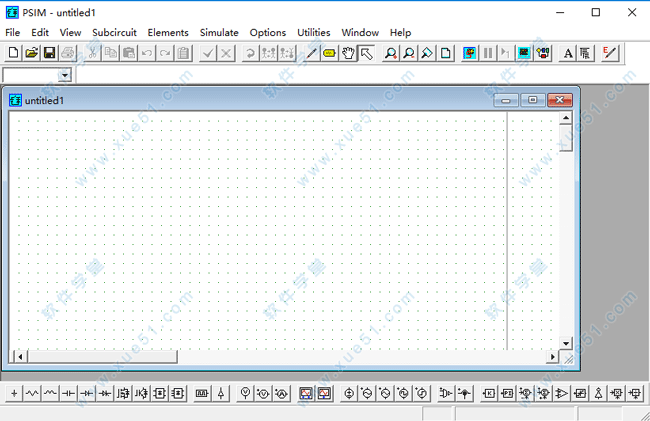Viewport: 650px width, 421px height.
Task: Open the Help menu
Action: point(400,33)
